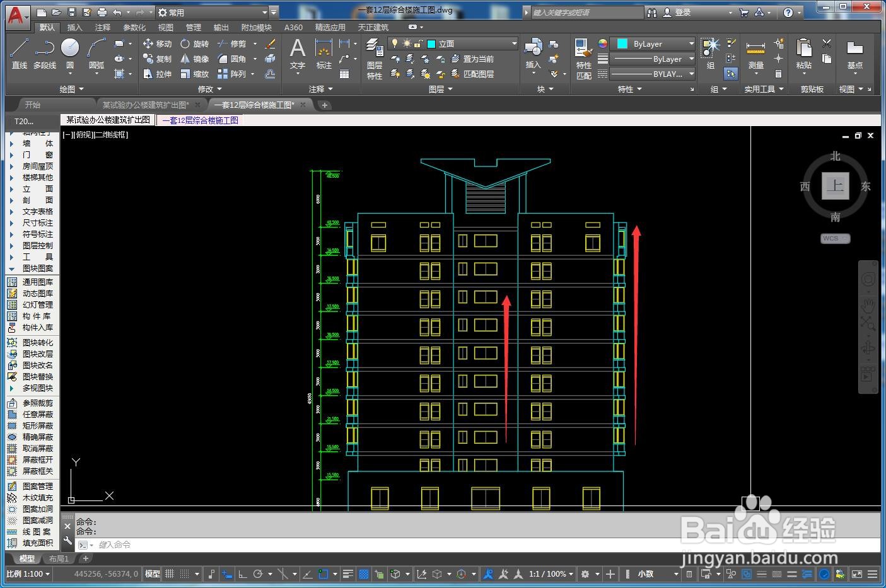Expand the 绘图 panel flyout
The image size is (886, 588).
pyautogui.click(x=71, y=89)
